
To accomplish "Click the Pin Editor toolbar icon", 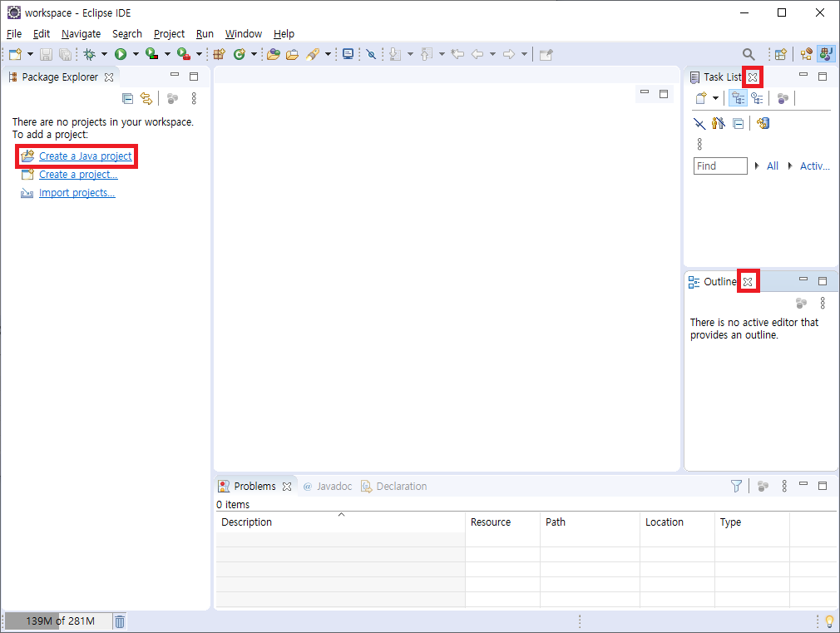I will click(546, 54).
